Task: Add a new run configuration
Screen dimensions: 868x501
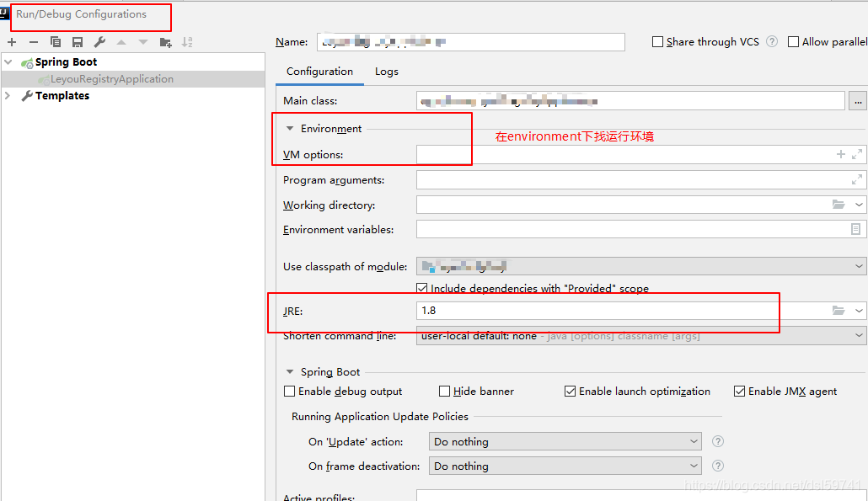Action: [12, 42]
